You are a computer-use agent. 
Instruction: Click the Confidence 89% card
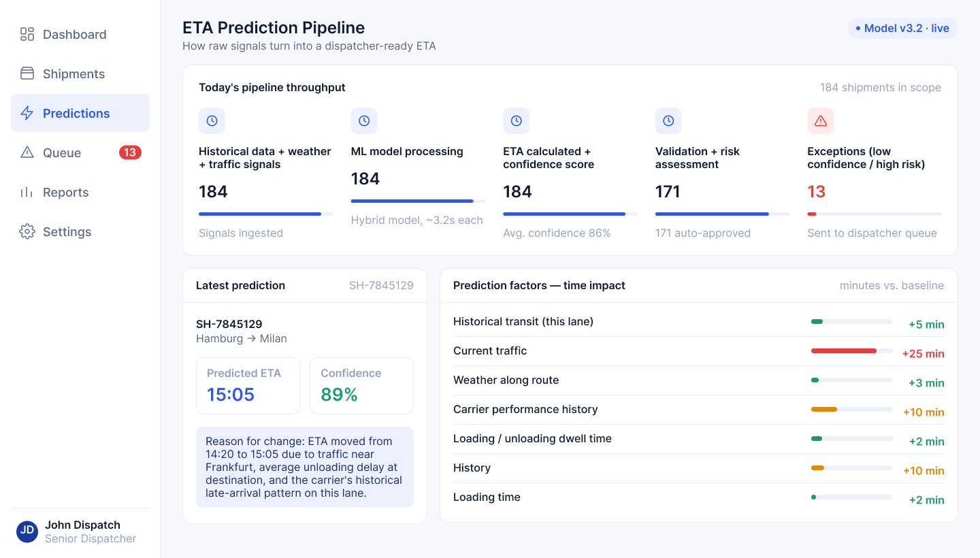(x=361, y=386)
